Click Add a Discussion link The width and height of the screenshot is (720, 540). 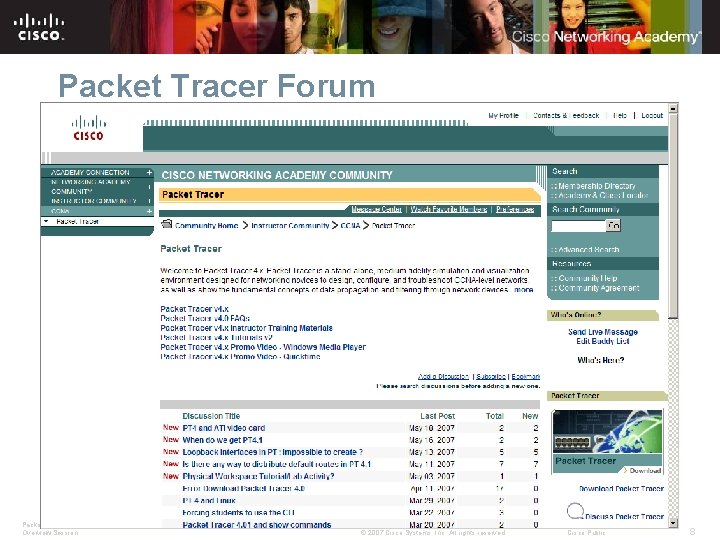click(443, 377)
